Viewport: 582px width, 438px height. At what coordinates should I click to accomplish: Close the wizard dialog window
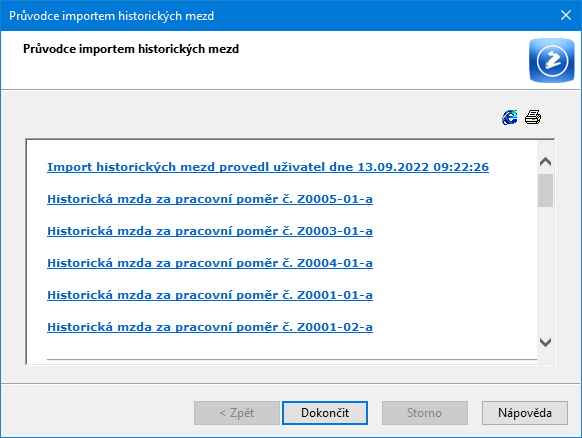click(x=566, y=15)
